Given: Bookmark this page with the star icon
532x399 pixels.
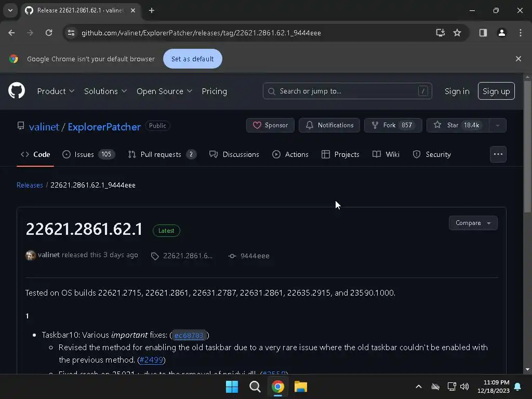Looking at the screenshot, I should [457, 33].
